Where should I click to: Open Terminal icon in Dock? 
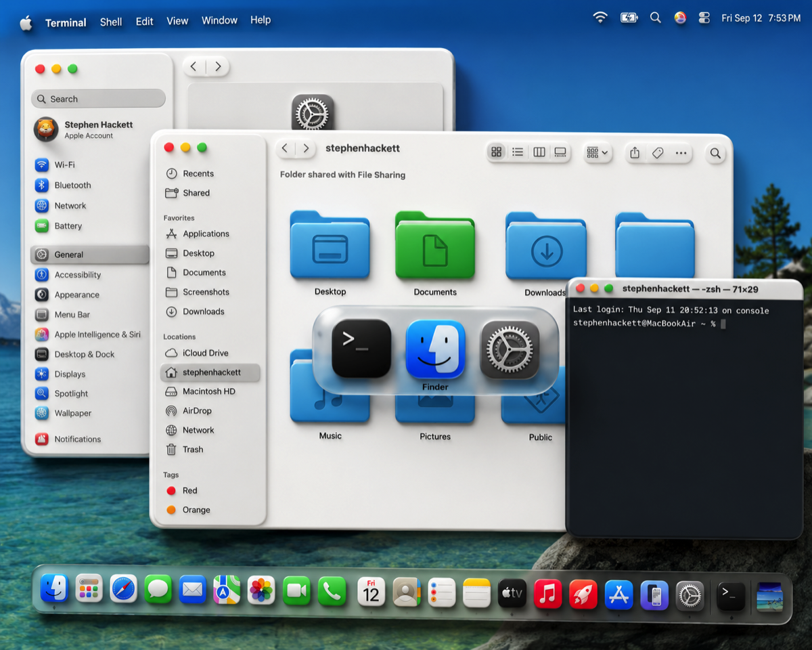(731, 597)
